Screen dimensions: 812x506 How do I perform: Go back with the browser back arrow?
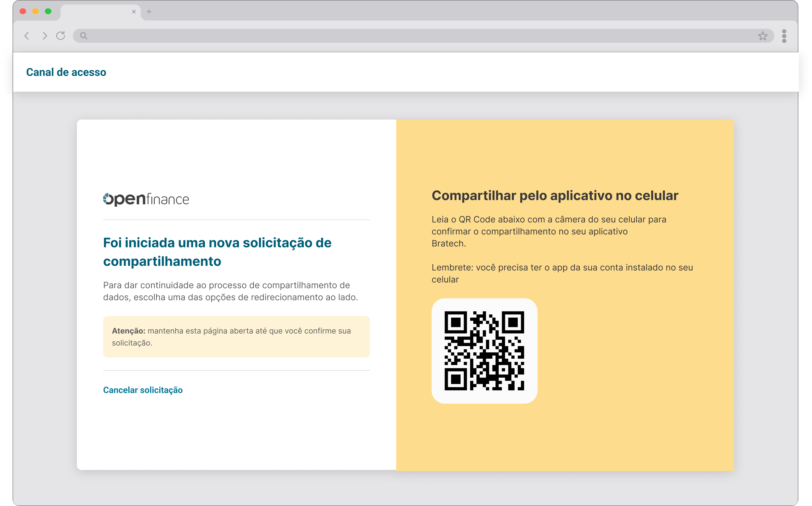coord(27,36)
